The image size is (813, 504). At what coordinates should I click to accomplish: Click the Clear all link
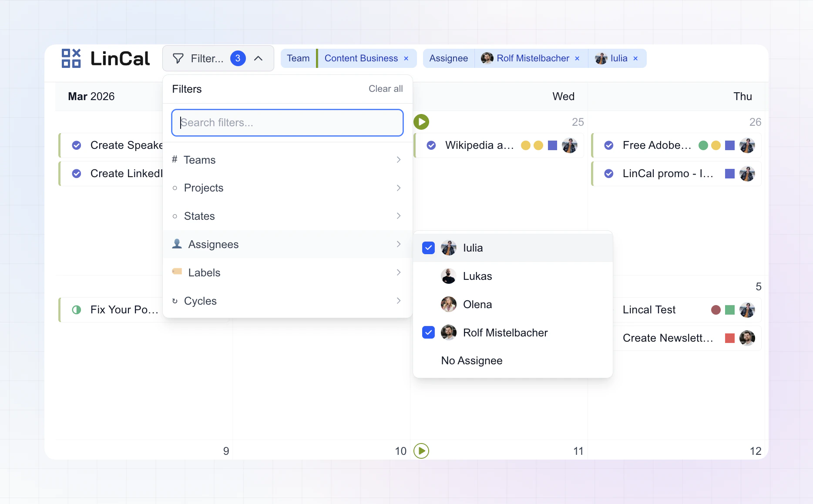click(x=385, y=88)
